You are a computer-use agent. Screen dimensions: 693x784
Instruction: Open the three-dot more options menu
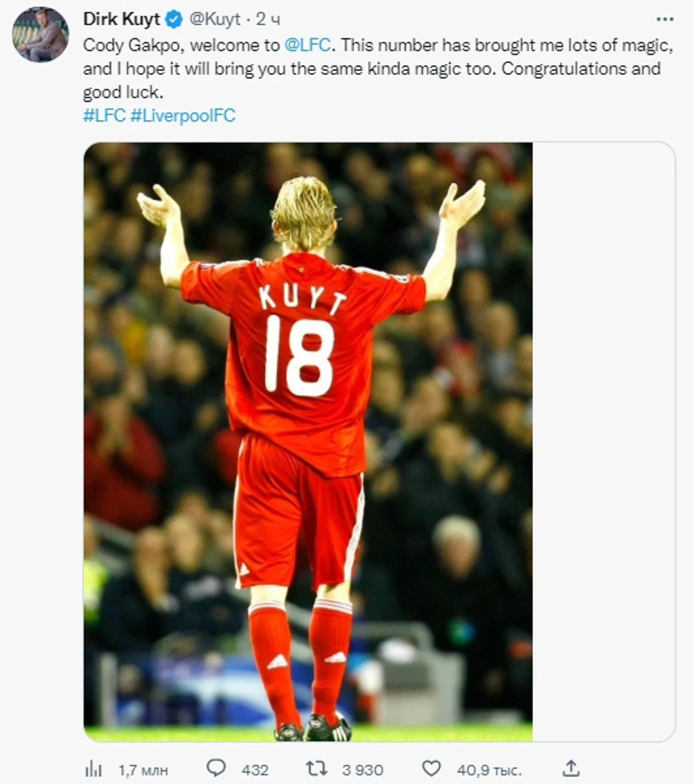[x=665, y=19]
